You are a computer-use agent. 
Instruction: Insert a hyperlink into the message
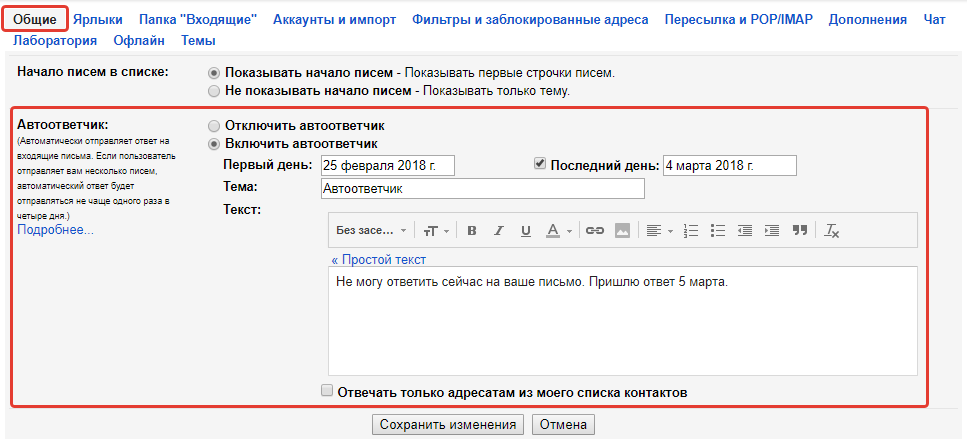(x=595, y=230)
